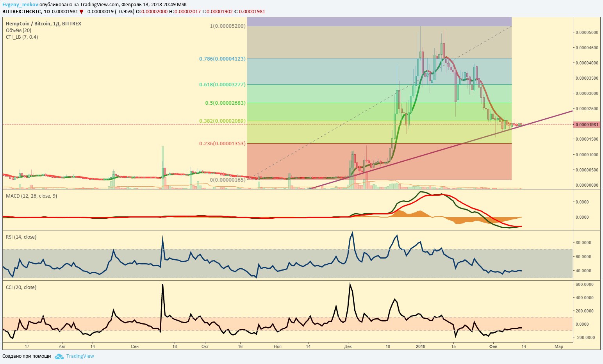The height and width of the screenshot is (364, 603).
Task: Click the 0.00004000 price axis label
Action: point(587,63)
